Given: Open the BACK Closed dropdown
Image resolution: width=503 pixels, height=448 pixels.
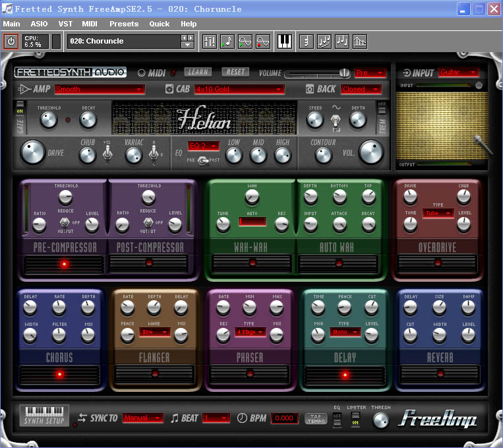Looking at the screenshot, I should [x=361, y=89].
